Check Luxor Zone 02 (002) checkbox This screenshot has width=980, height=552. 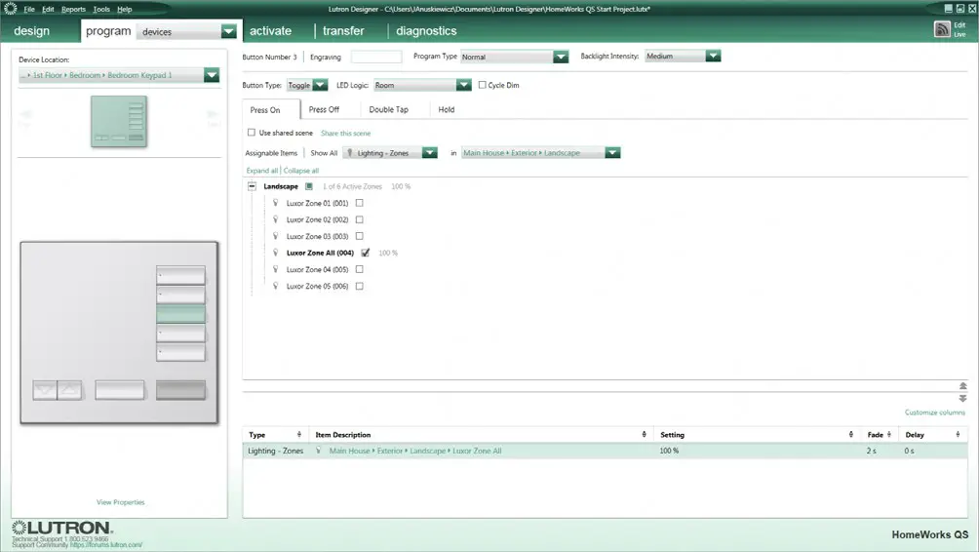[x=360, y=219]
